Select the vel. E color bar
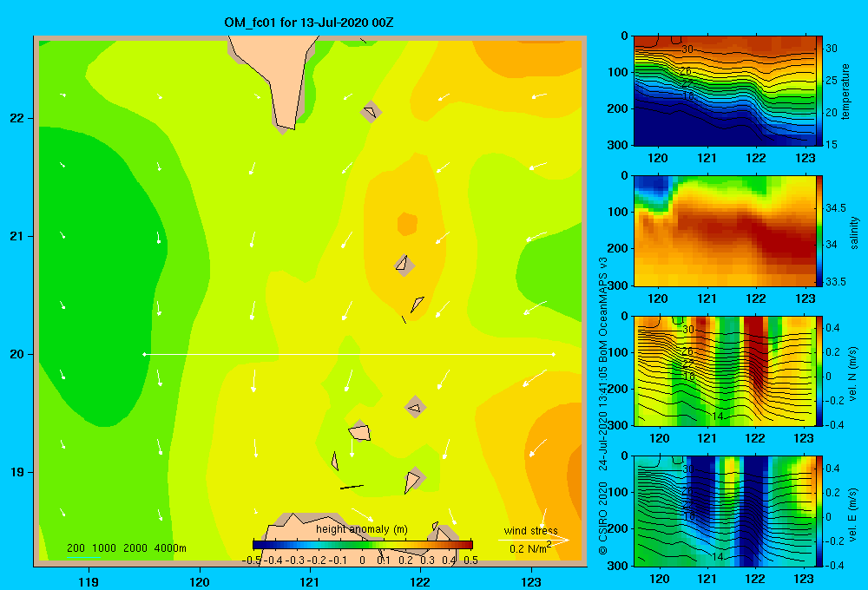This screenshot has width=868, height=590. tap(819, 511)
